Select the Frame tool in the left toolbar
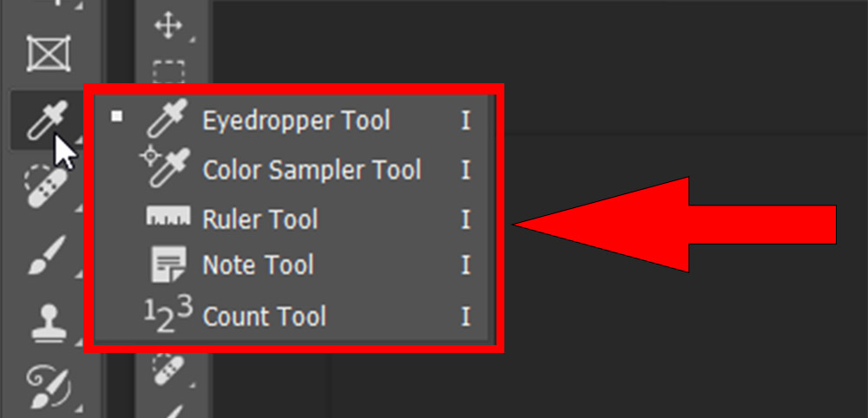This screenshot has width=868, height=418. 43,54
